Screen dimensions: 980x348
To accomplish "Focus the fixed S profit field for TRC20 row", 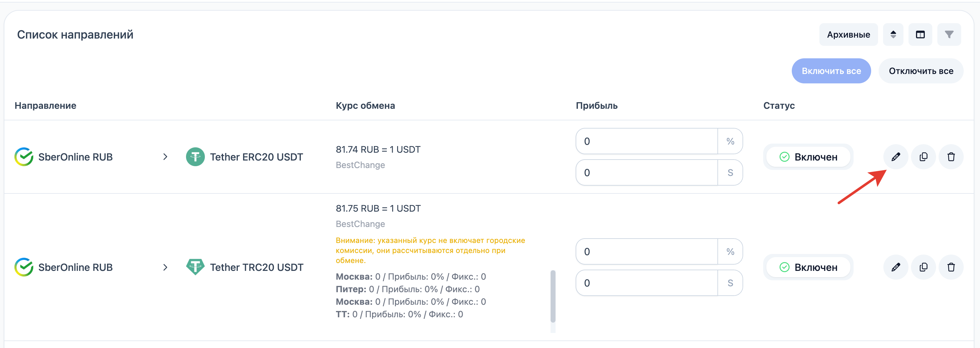I will click(x=646, y=282).
